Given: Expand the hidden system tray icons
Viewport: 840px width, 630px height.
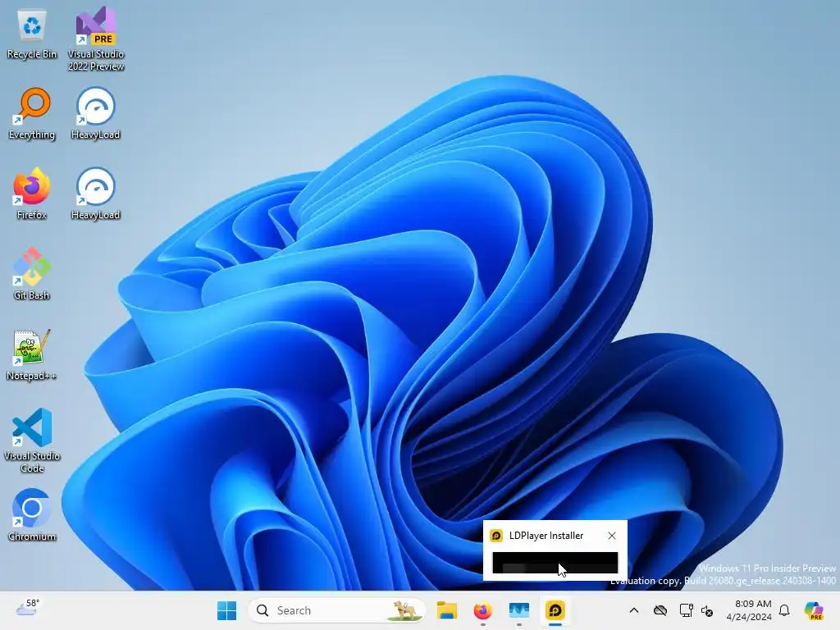Looking at the screenshot, I should 634,610.
